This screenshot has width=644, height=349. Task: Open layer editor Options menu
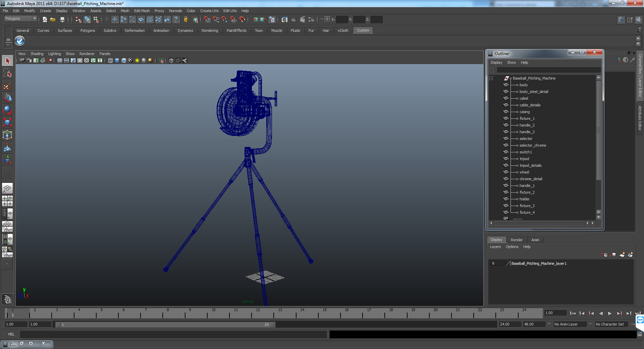pyautogui.click(x=512, y=247)
